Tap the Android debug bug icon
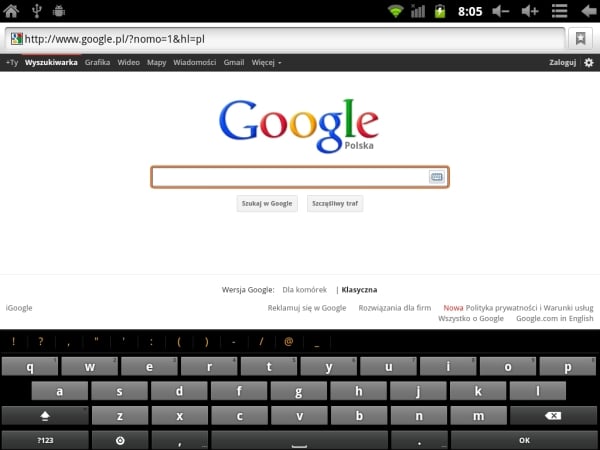Screen dimensions: 600x450 pos(59,11)
